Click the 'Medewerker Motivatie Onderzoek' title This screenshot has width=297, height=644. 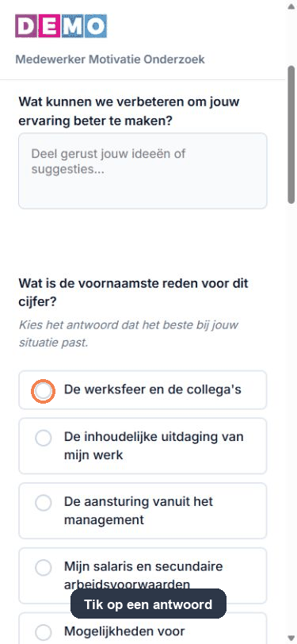[110, 59]
